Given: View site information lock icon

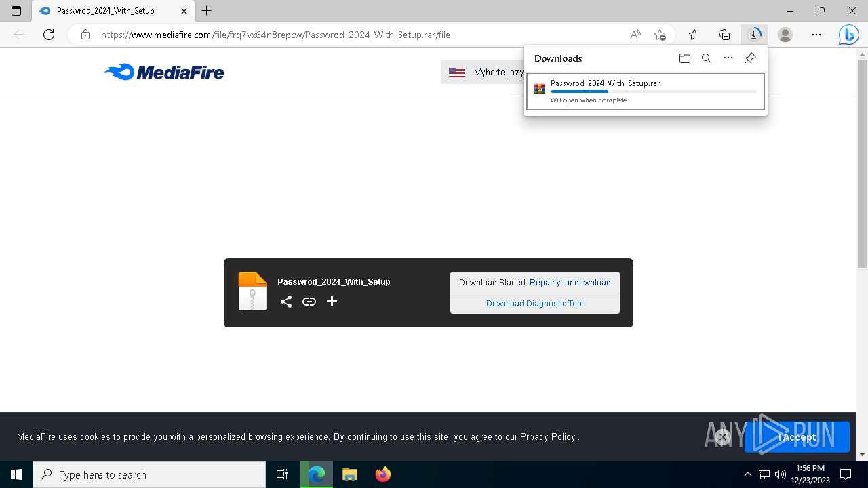Looking at the screenshot, I should (85, 35).
